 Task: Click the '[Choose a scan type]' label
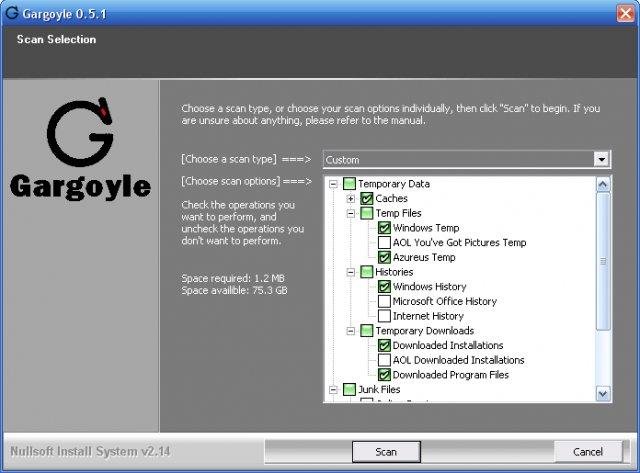(x=229, y=159)
